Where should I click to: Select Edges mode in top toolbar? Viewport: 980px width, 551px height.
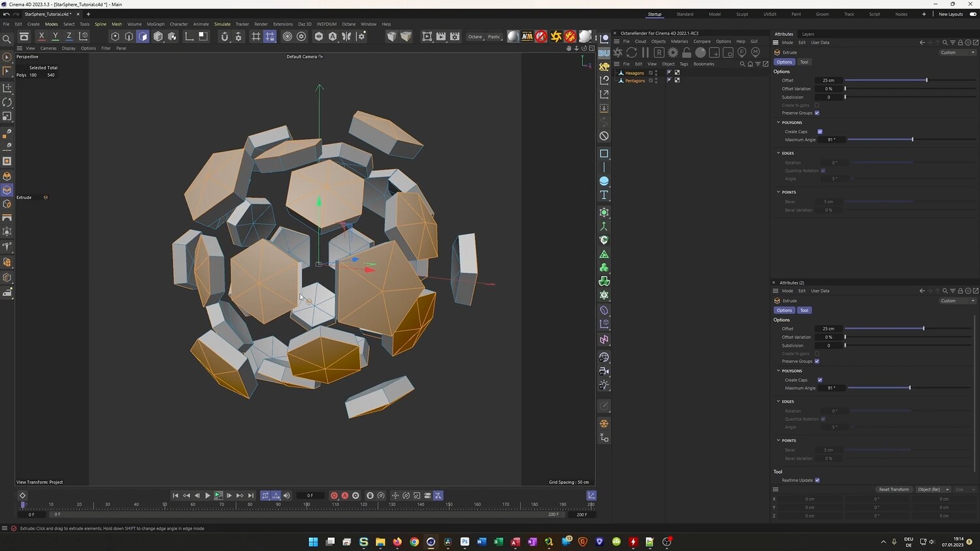(129, 37)
